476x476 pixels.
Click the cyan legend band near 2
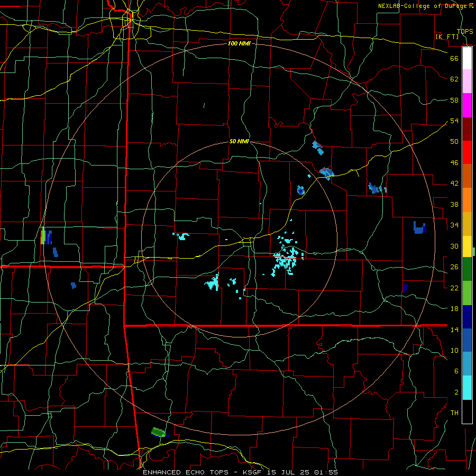467,388
